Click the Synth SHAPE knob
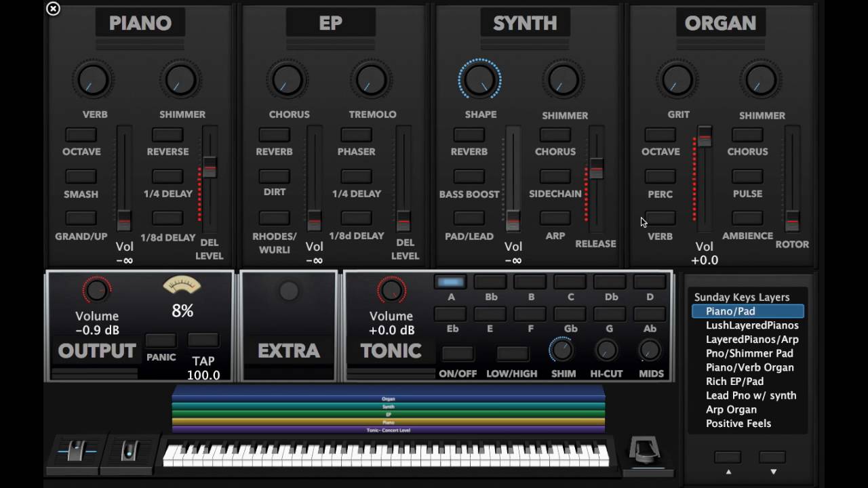This screenshot has height=488, width=868. point(479,80)
